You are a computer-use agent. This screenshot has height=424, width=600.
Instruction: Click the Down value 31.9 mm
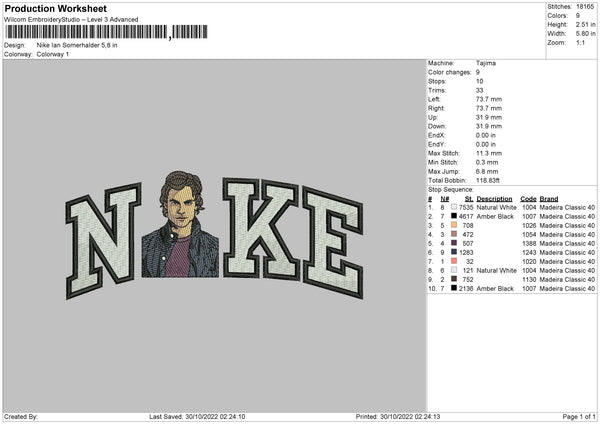[x=489, y=126]
